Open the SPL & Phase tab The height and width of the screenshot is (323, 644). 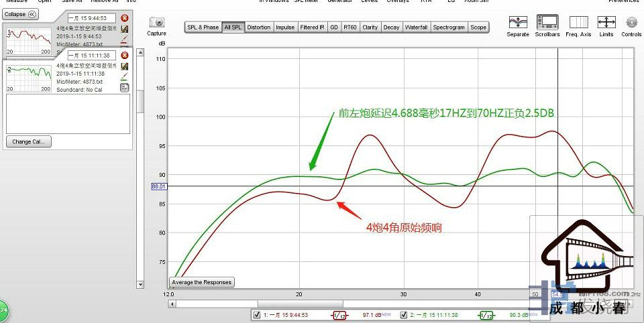tap(203, 27)
